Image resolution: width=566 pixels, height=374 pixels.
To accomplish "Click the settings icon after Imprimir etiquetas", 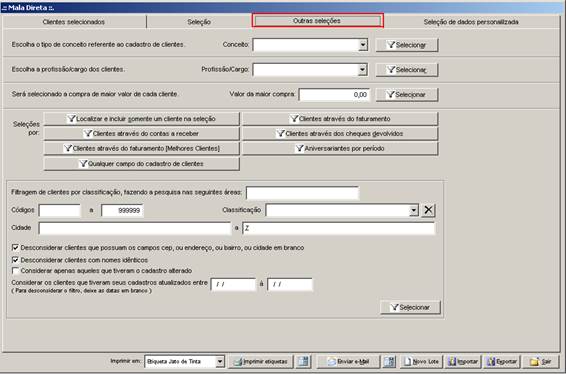I will tap(304, 361).
